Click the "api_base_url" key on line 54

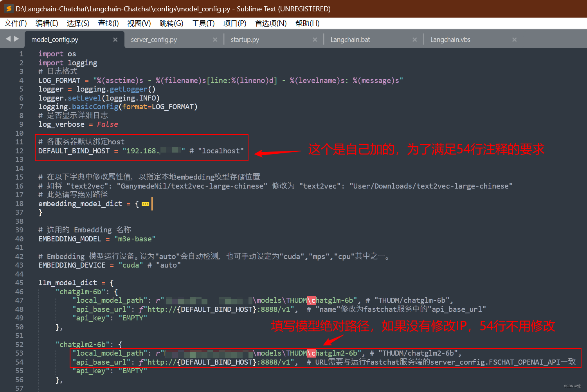[101, 362]
